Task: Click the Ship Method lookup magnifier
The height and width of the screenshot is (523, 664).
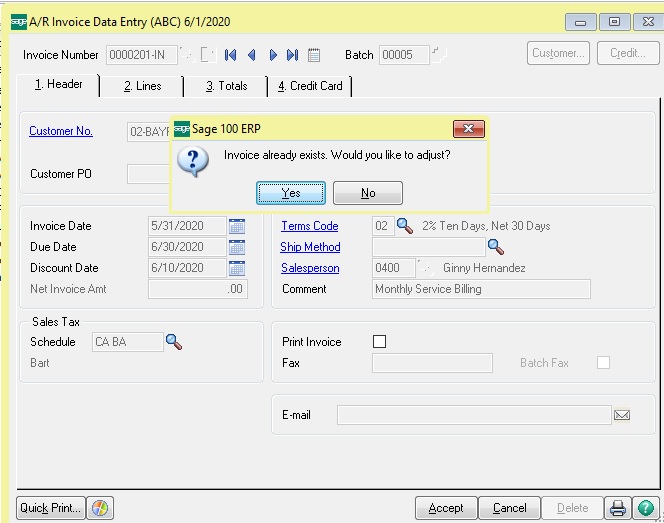Action: (495, 247)
